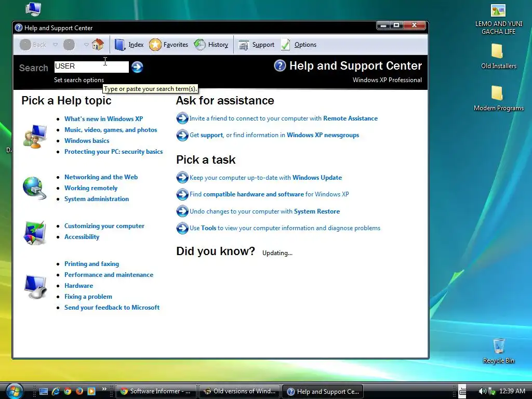The image size is (532, 399).
Task: Open Windows basics topic
Action: (x=87, y=140)
